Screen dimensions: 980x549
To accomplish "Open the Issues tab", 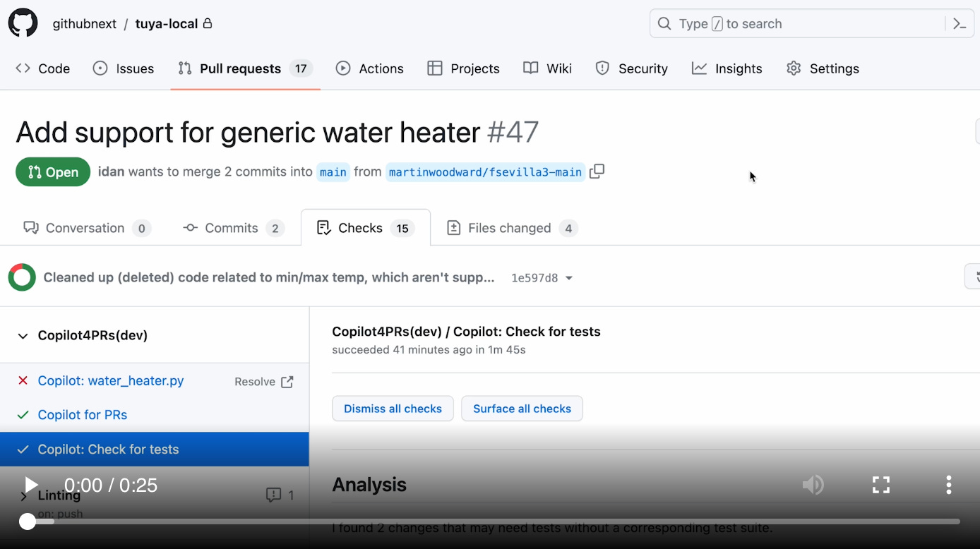I will (x=124, y=68).
